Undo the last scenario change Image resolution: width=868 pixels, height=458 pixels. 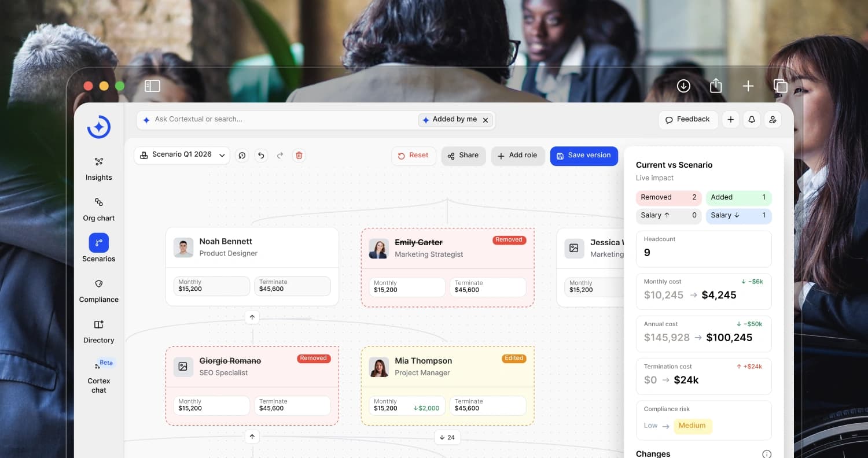(261, 155)
